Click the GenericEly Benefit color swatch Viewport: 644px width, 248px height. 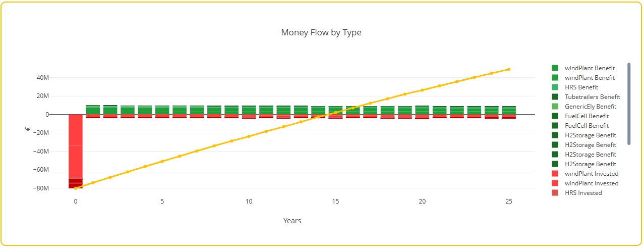click(555, 107)
